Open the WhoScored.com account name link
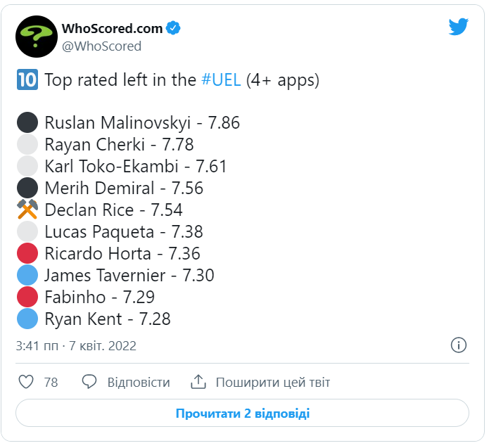Image resolution: width=489 pixels, height=448 pixels. click(113, 28)
